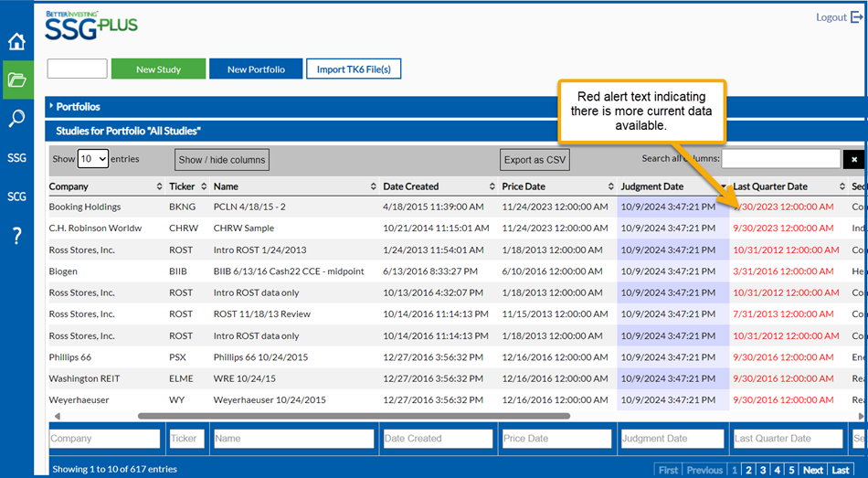The height and width of the screenshot is (478, 868).
Task: Sort by Date Created column arrows
Action: tap(492, 186)
